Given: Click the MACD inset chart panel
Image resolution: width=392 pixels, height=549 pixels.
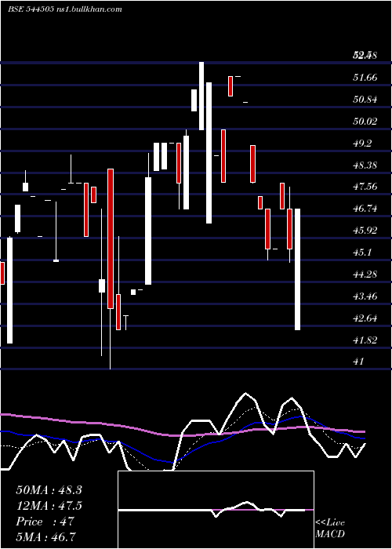Looking at the screenshot, I should point(216,510).
